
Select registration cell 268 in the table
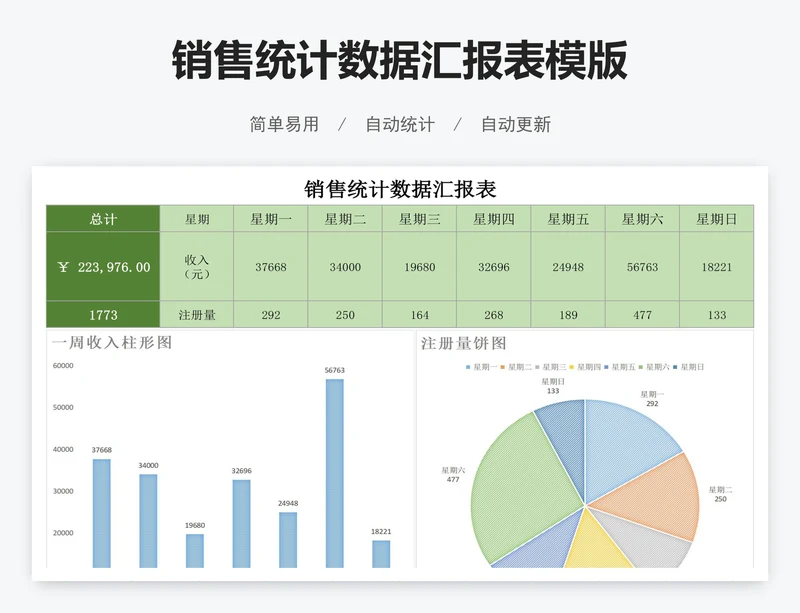pos(494,314)
